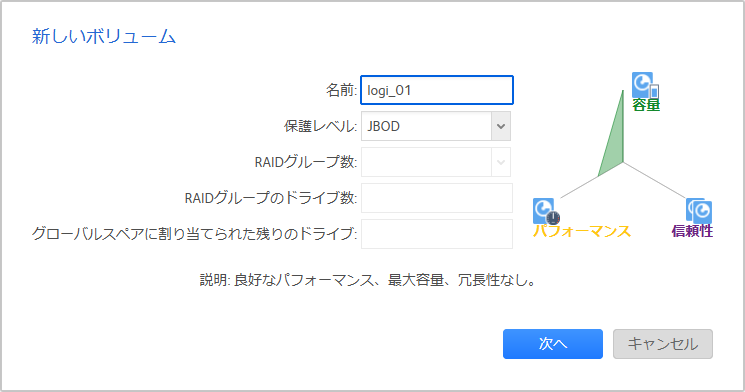Focus the 名前 field containing logi_01
Image resolution: width=745 pixels, height=392 pixels.
click(437, 90)
